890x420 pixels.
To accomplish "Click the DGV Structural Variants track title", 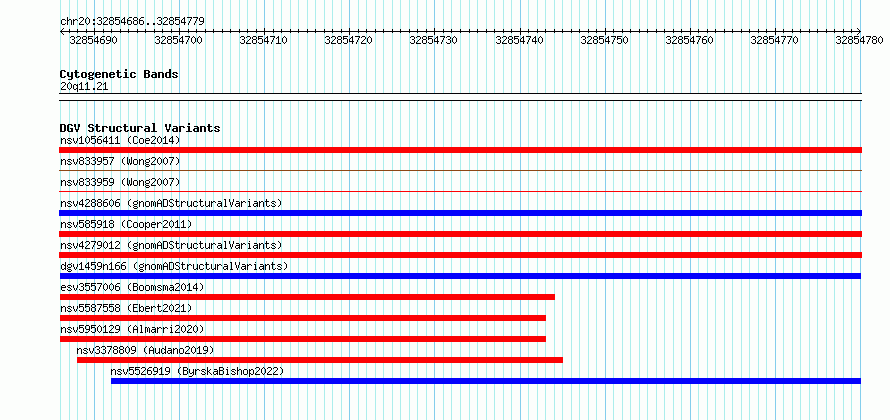I will point(140,128).
